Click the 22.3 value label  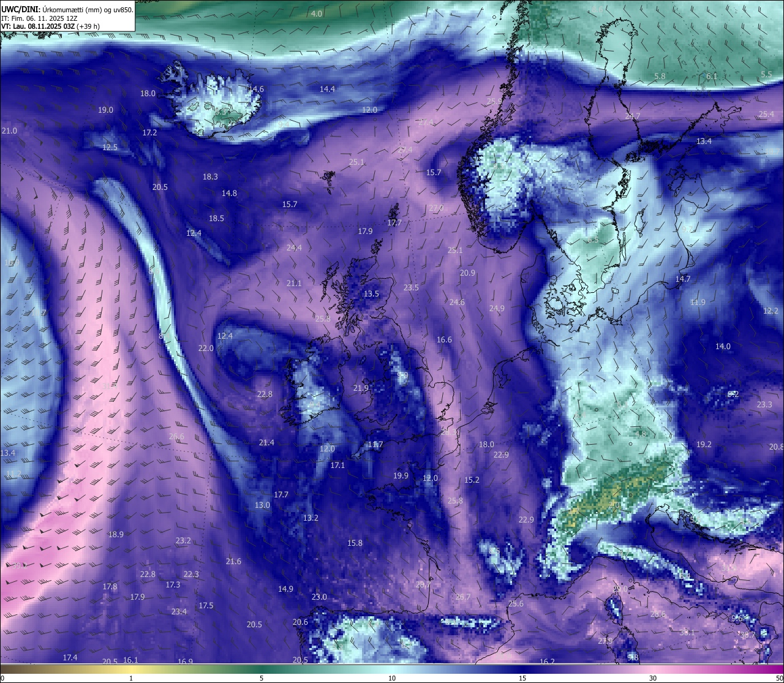coord(191,574)
